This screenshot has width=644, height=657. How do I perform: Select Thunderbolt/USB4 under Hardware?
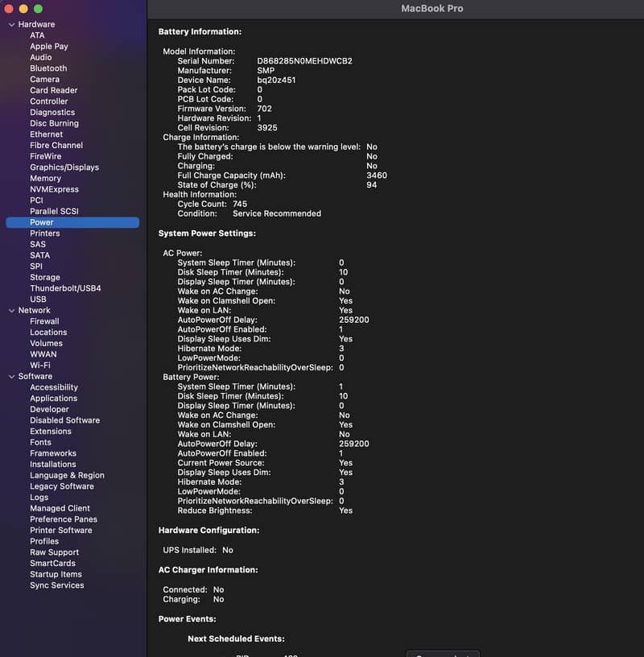pyautogui.click(x=64, y=288)
